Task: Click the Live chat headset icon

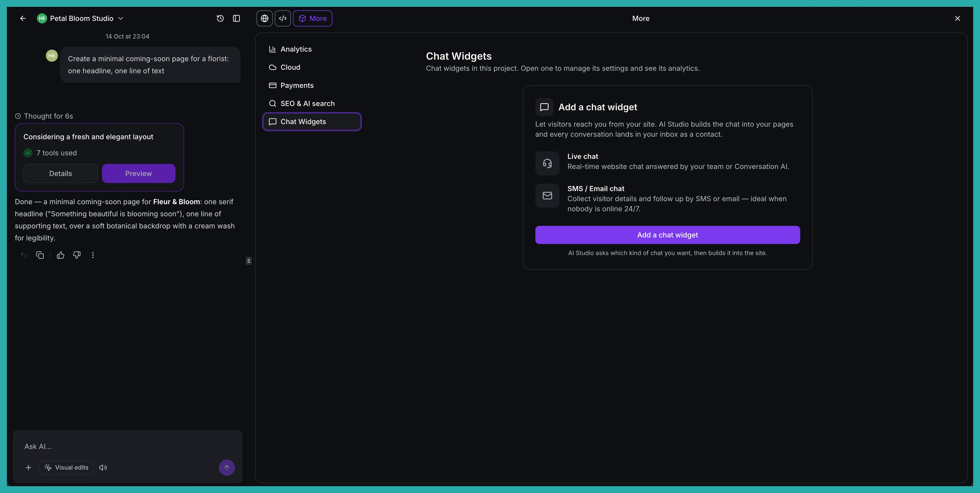Action: (x=547, y=163)
